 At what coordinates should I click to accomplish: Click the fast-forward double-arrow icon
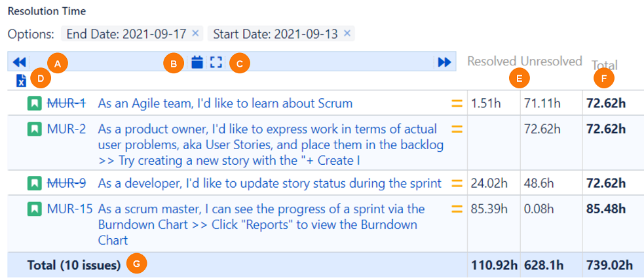tap(444, 62)
